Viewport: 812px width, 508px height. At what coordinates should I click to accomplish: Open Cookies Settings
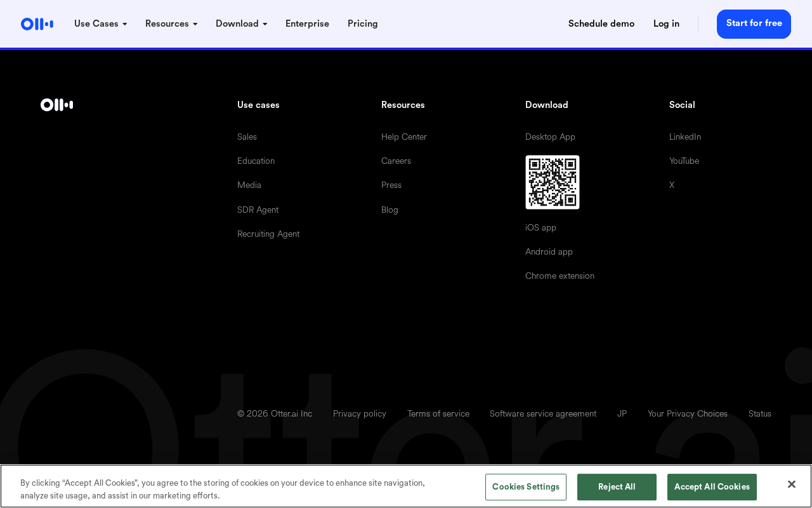point(526,487)
